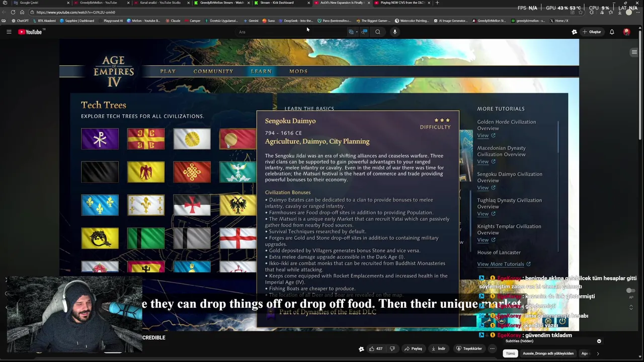This screenshot has height=362, width=644.
Task: Select LEARN in Age of Empires nav
Action: [261, 71]
